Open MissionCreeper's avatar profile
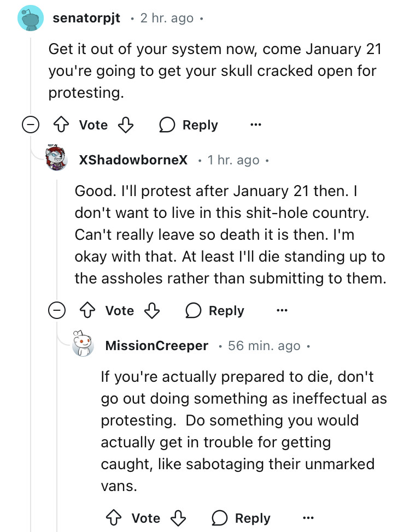This screenshot has width=410, height=532. 84,344
